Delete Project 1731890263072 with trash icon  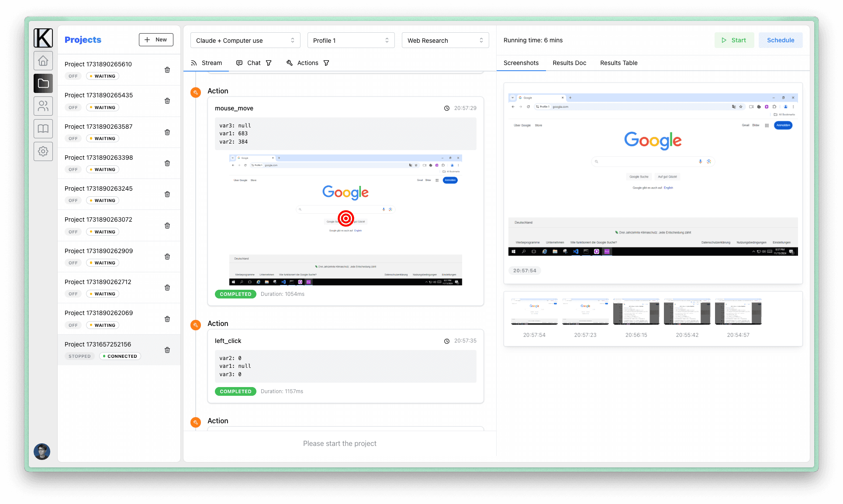tap(167, 226)
